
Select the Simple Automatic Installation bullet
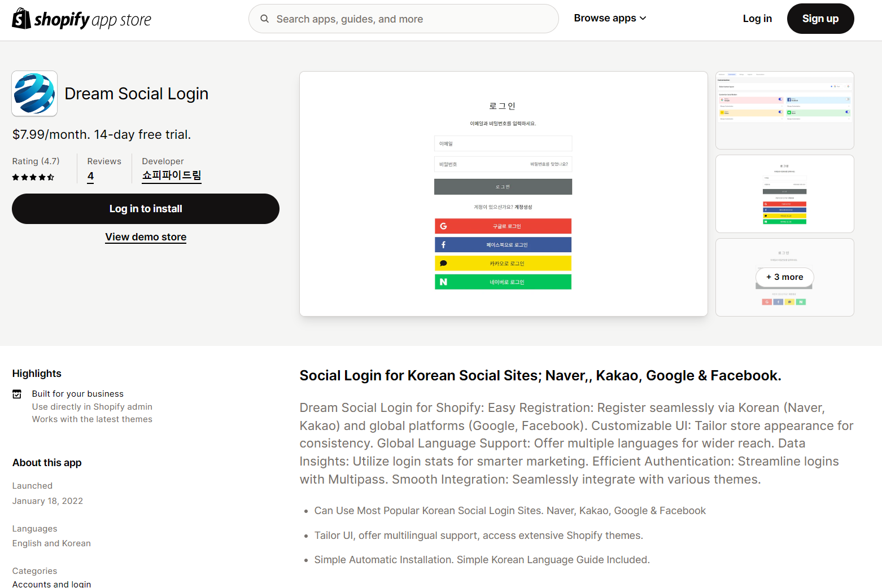tap(482, 560)
